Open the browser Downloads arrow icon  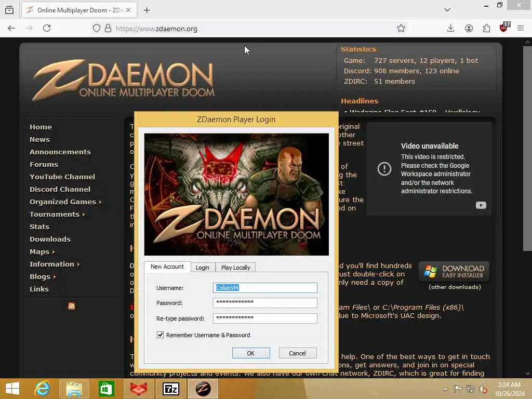[450, 28]
